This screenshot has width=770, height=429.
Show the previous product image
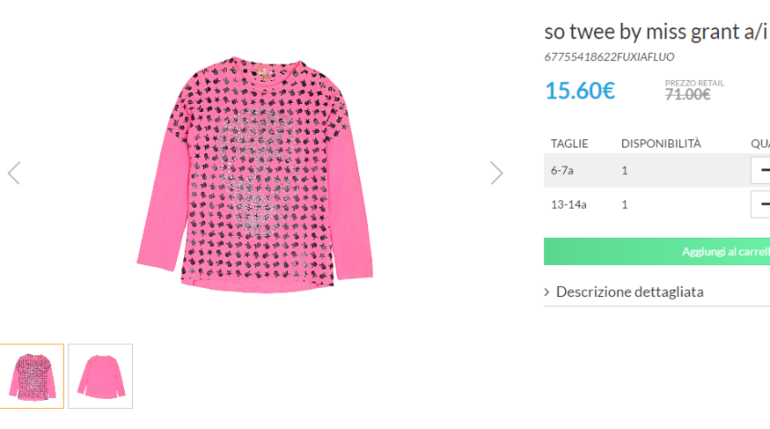[x=14, y=173]
